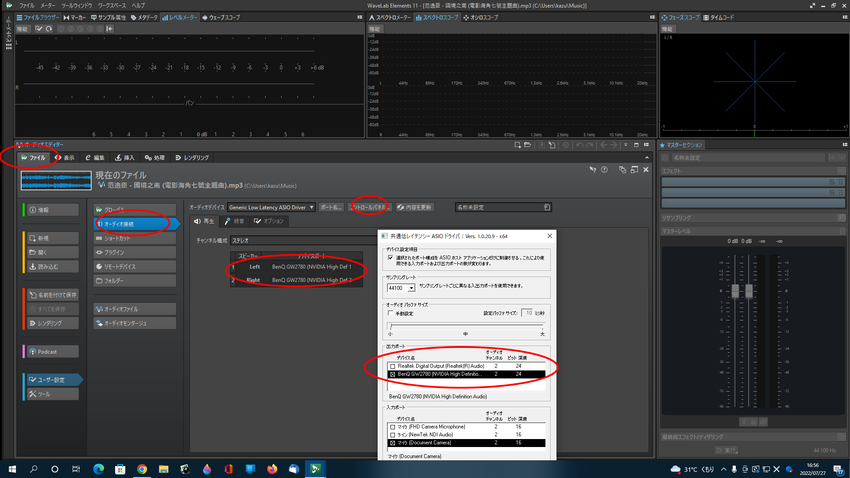Expand the Generic Low Latency ASIO Driver dropdown
The height and width of the screenshot is (478, 850).
[x=271, y=207]
